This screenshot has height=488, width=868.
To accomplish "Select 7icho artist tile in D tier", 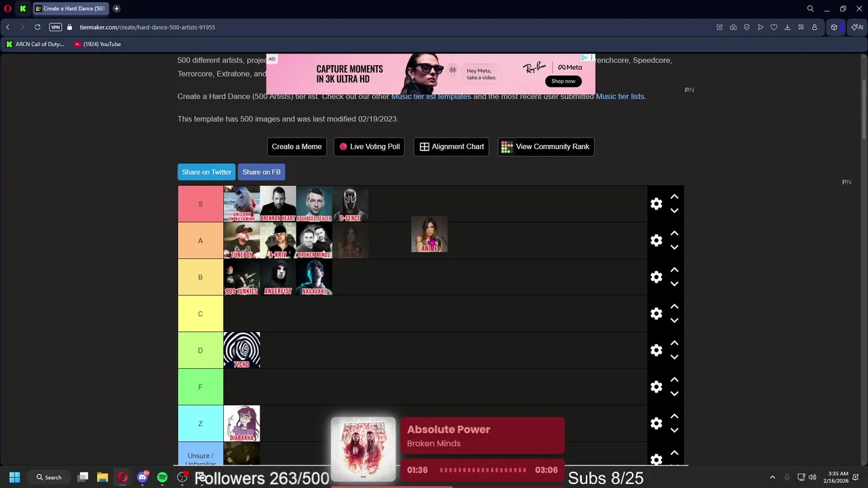I will [x=241, y=350].
